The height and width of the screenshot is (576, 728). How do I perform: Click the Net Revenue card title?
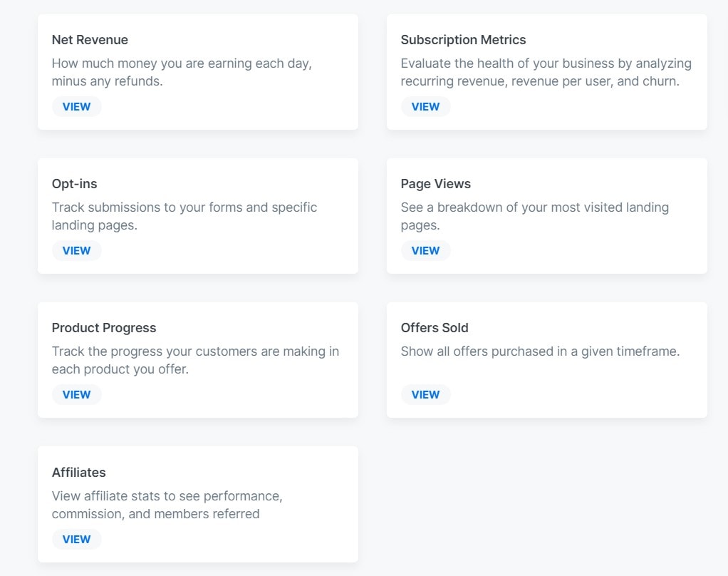pos(90,40)
